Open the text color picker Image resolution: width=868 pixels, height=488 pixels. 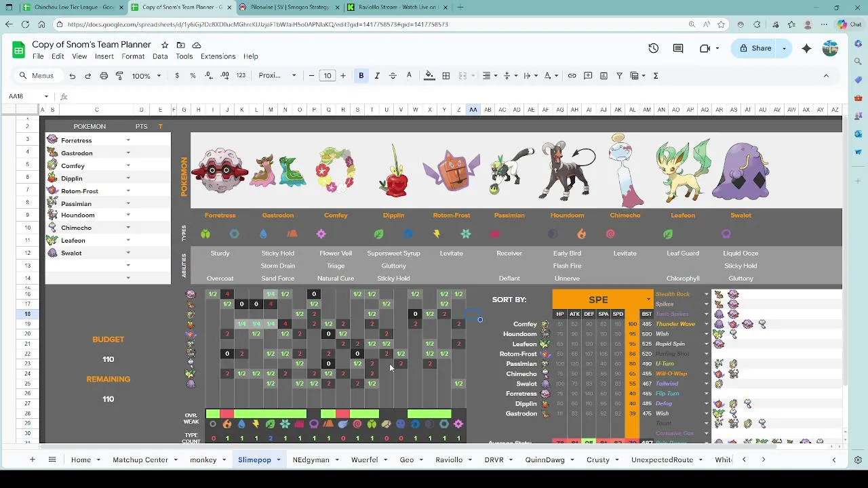409,76
